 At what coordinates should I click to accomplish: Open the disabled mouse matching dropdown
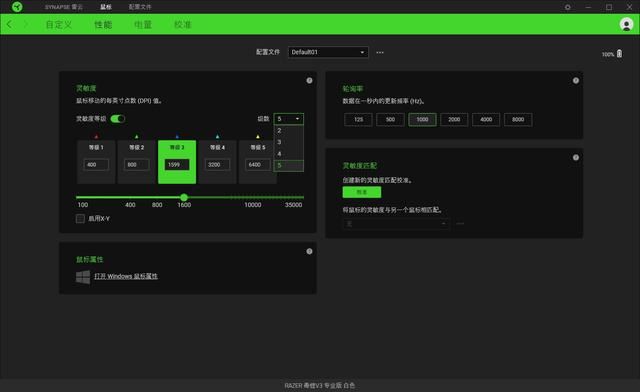(396, 223)
